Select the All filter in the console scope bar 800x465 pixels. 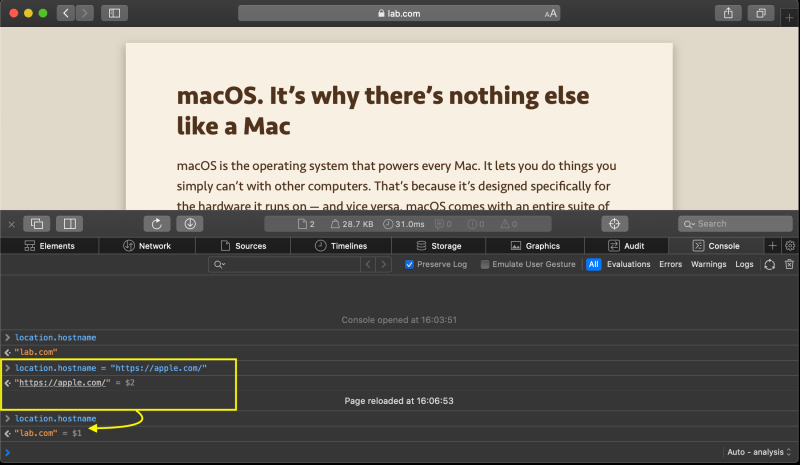coord(593,264)
